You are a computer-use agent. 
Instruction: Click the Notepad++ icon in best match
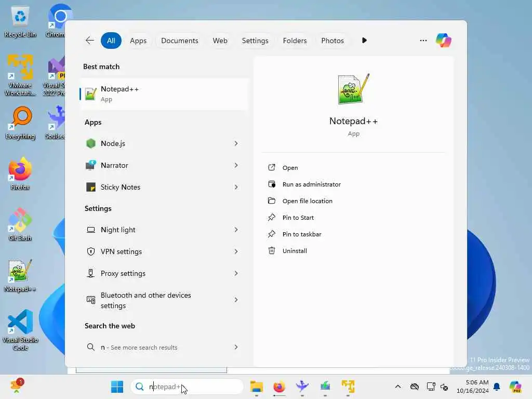click(x=90, y=94)
